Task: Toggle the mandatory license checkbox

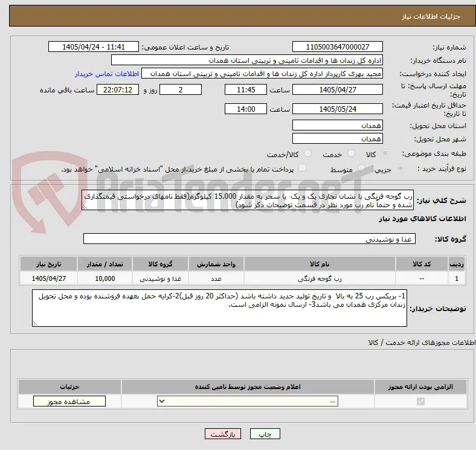Action: tap(420, 402)
